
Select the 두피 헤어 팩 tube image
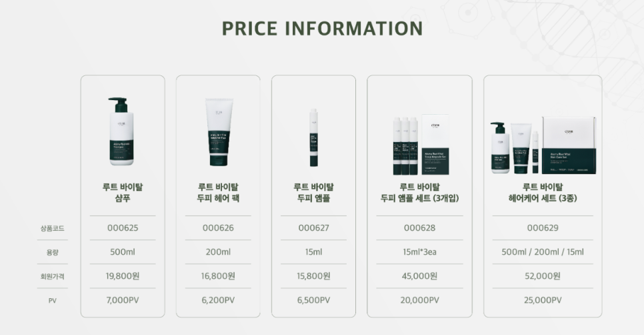[219, 131]
